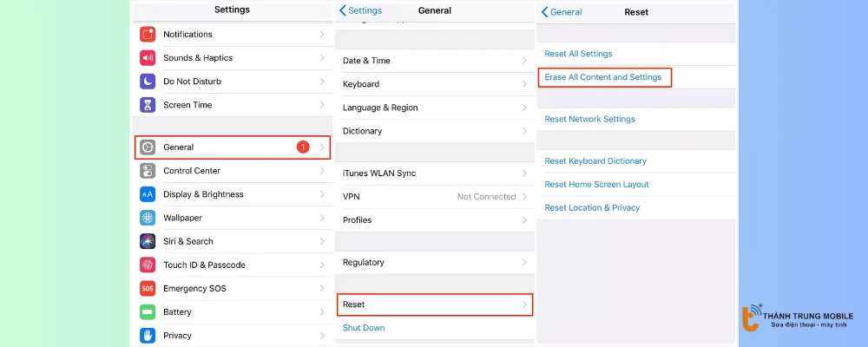Open VPN settings showing Not Connected
The width and height of the screenshot is (868, 347).
[435, 196]
